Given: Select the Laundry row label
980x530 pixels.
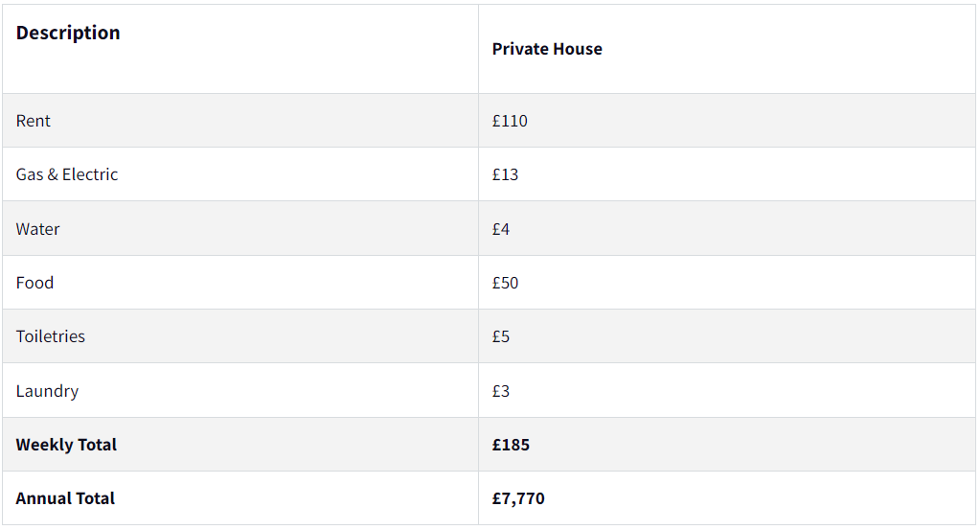Looking at the screenshot, I should [47, 391].
